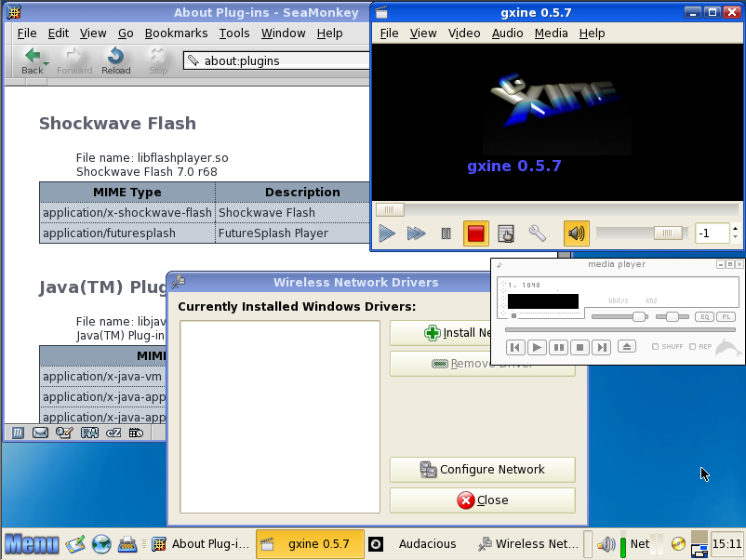
Task: Open SeaMonkey's Go menu
Action: click(126, 33)
